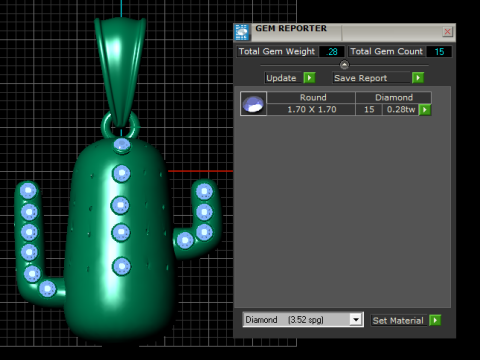The height and width of the screenshot is (360, 480).
Task: Select the gem at top of cactus body
Action: (x=122, y=145)
